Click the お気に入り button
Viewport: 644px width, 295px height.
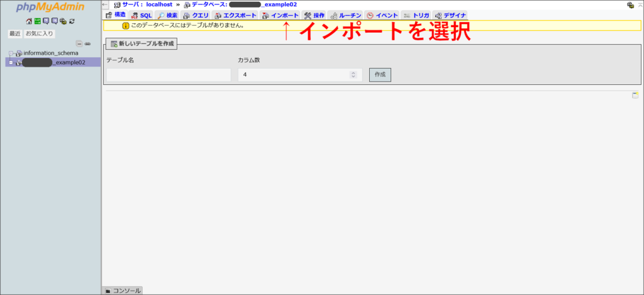pyautogui.click(x=40, y=34)
